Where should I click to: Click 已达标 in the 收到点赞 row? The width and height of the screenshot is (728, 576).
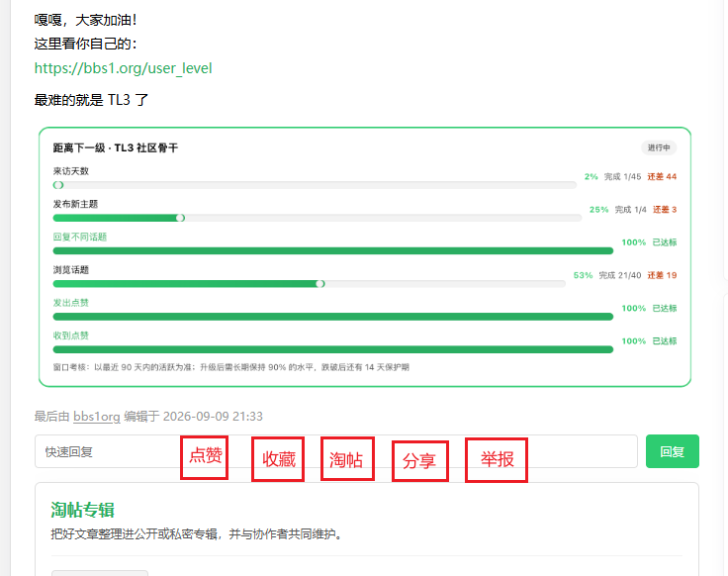[665, 341]
